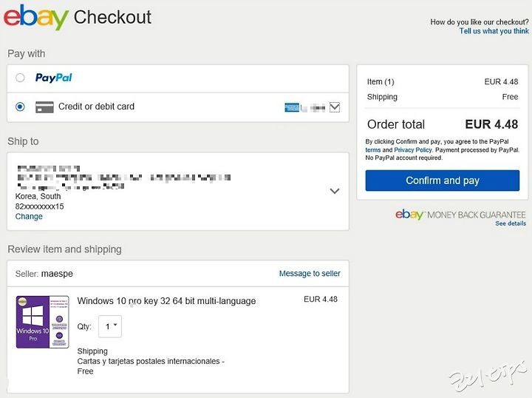Click the eBay Money Back Guarantee logo
Viewport: 532px width, 398px height.
coord(460,215)
